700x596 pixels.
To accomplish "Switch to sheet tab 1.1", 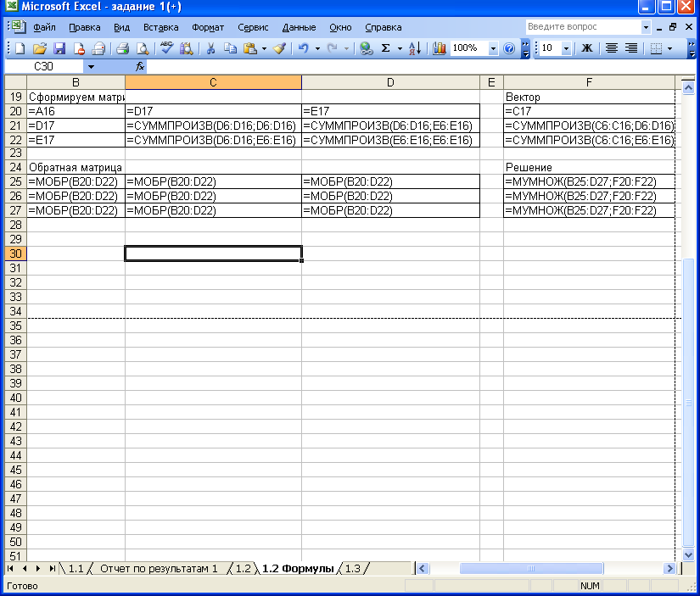I will pyautogui.click(x=76, y=568).
